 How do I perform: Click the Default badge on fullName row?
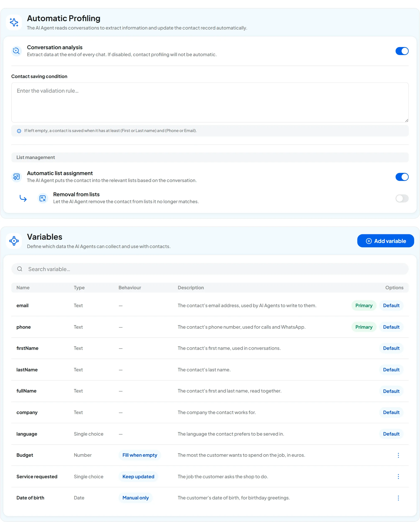point(391,391)
